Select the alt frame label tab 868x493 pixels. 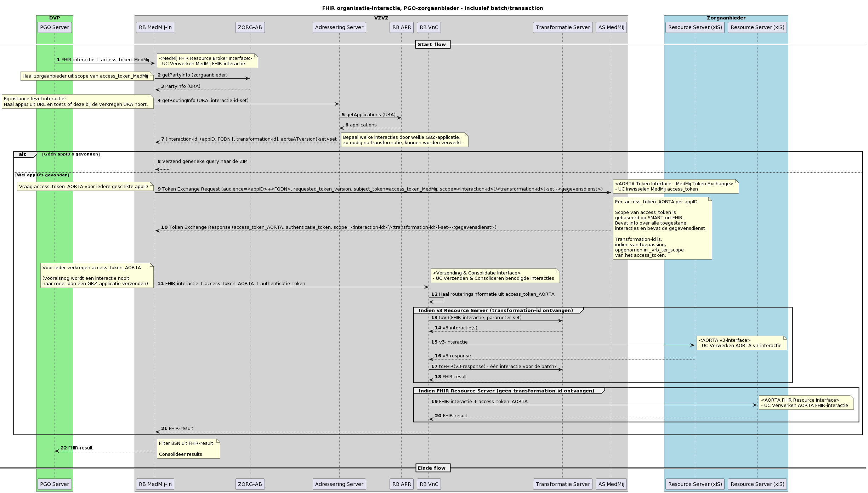pos(23,154)
